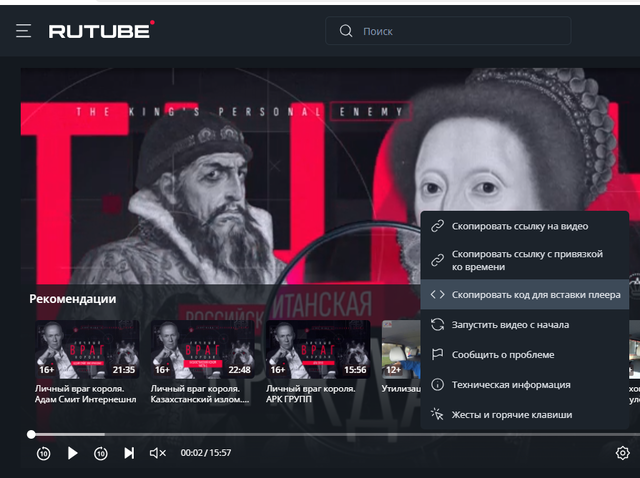Skip forward 10 seconds in the player

coord(101,453)
